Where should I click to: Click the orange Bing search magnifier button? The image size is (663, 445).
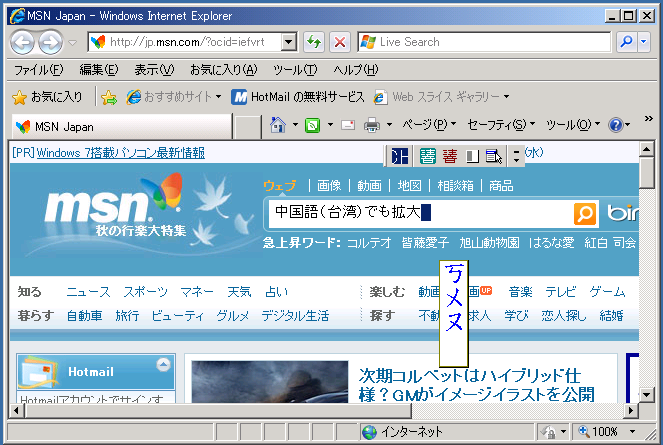[585, 213]
